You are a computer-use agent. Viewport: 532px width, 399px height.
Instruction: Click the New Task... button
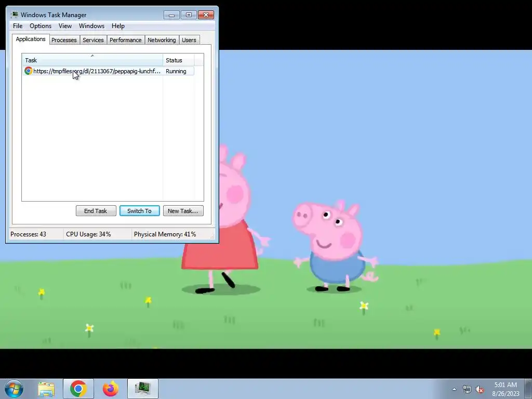click(x=183, y=211)
